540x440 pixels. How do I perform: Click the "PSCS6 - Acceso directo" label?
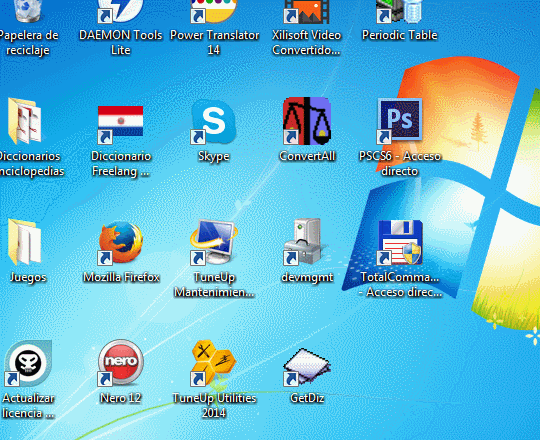coord(399,164)
